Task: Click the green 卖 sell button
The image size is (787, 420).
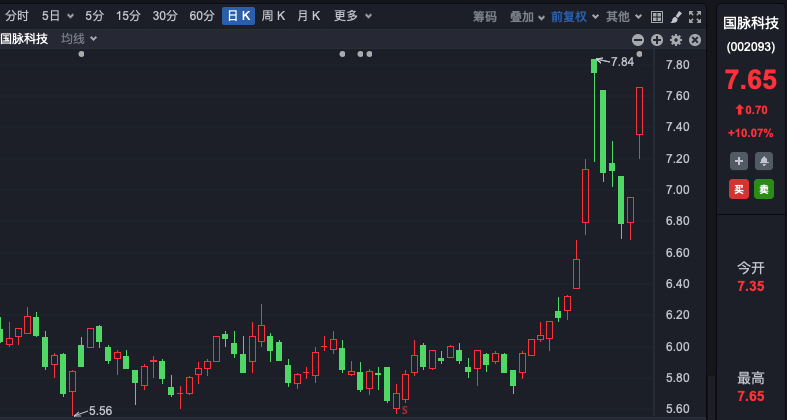Action: tap(764, 189)
